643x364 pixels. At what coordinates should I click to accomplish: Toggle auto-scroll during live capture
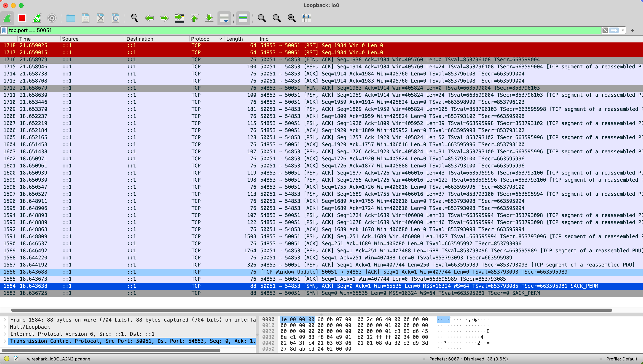[224, 18]
